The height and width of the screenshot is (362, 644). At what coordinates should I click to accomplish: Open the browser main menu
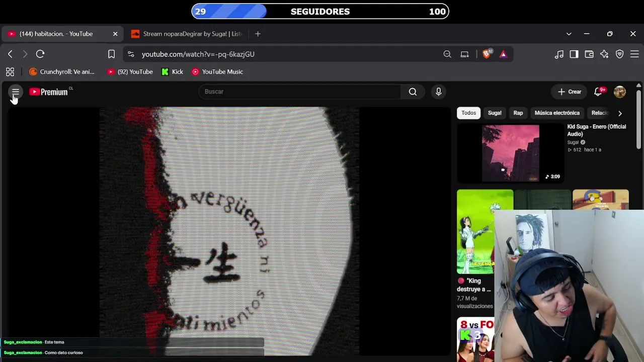634,54
